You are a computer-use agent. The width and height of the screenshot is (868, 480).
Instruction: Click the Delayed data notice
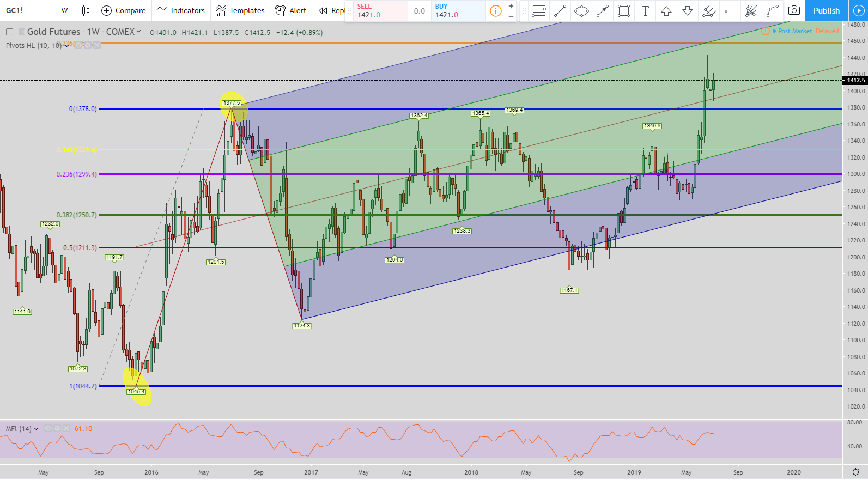pos(827,31)
